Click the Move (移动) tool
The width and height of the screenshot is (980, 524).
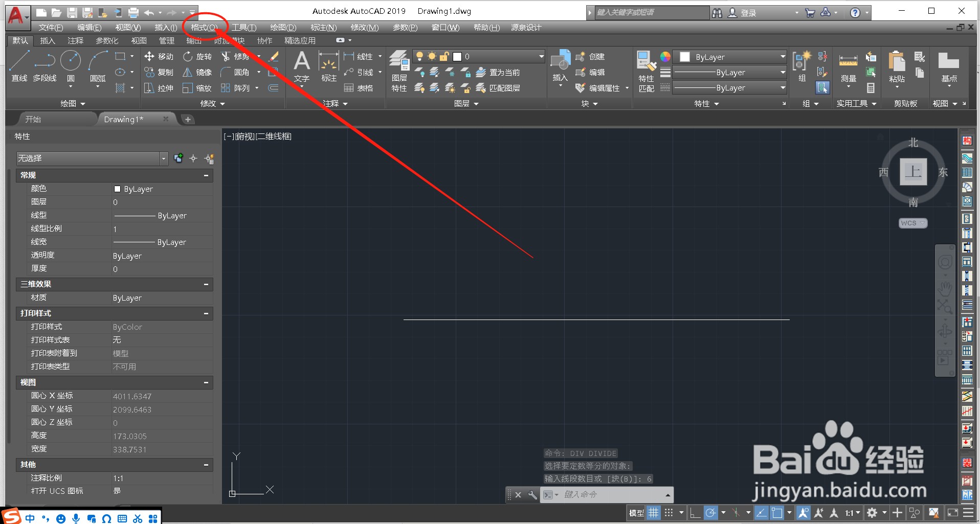159,56
